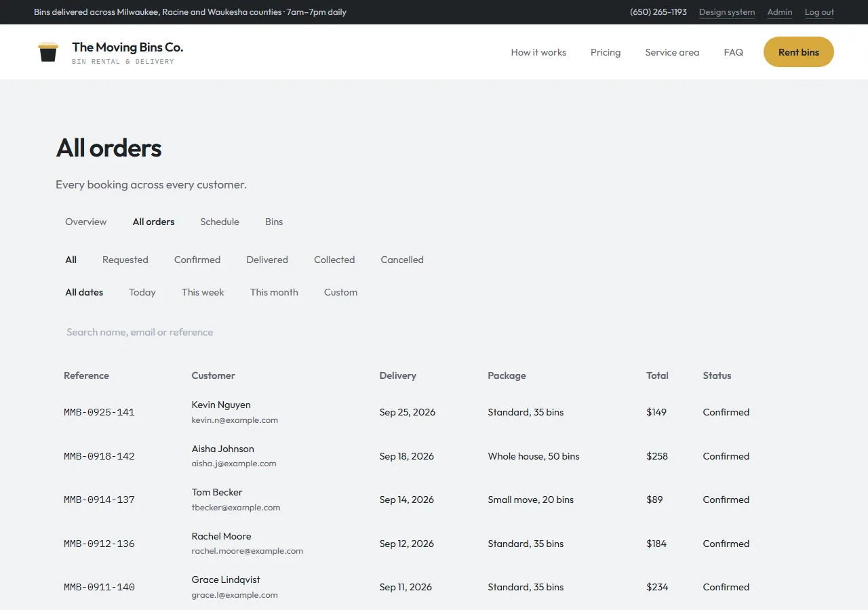Open the Pricing link

pyautogui.click(x=606, y=52)
